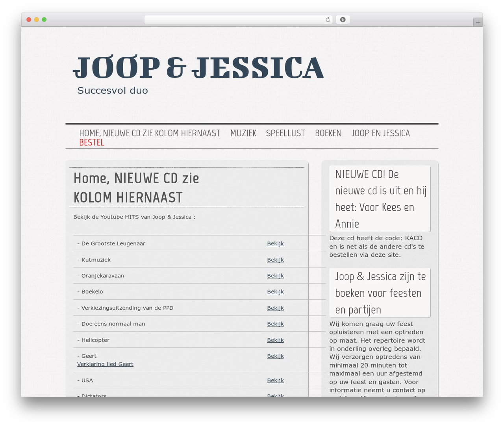This screenshot has width=504, height=427.
Task: Add a new tab with the plus button
Action: click(478, 22)
